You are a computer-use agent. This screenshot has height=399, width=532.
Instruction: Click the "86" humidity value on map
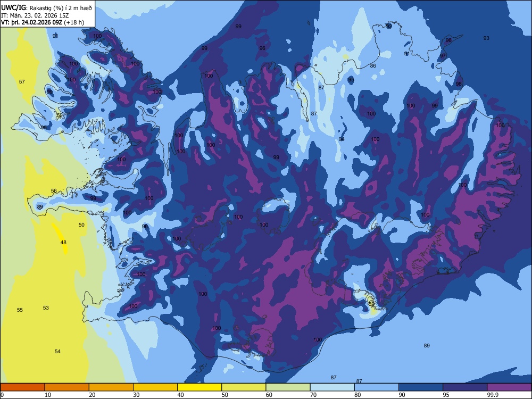pyautogui.click(x=373, y=66)
